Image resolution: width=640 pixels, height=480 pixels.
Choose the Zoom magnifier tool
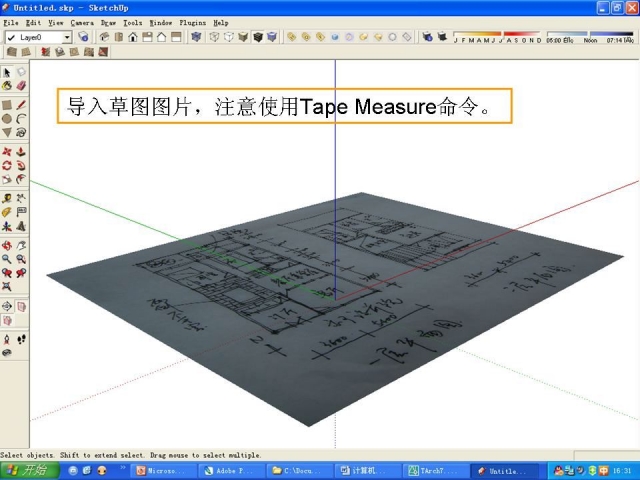point(7,259)
